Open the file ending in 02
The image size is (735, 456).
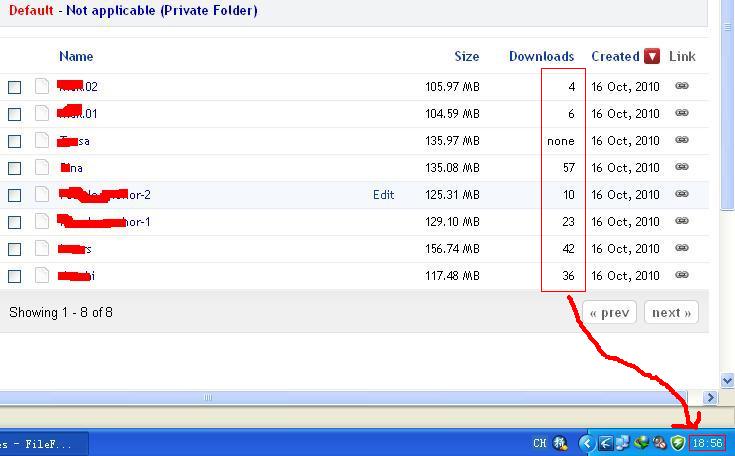pyautogui.click(x=77, y=86)
